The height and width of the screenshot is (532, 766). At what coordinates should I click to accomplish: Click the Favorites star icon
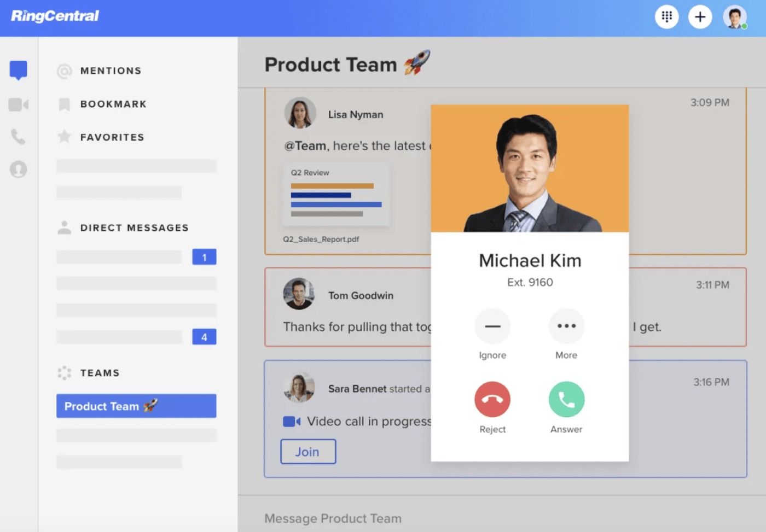click(64, 136)
